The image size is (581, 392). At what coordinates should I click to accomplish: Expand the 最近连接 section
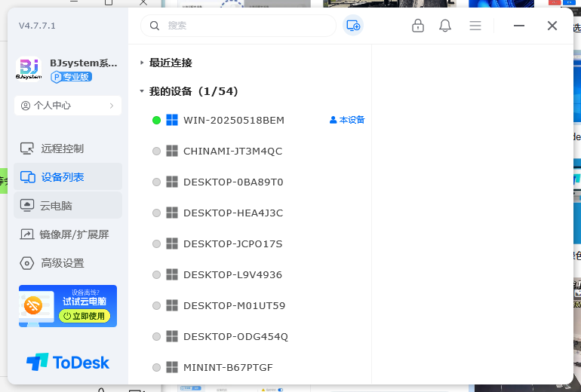coord(142,63)
